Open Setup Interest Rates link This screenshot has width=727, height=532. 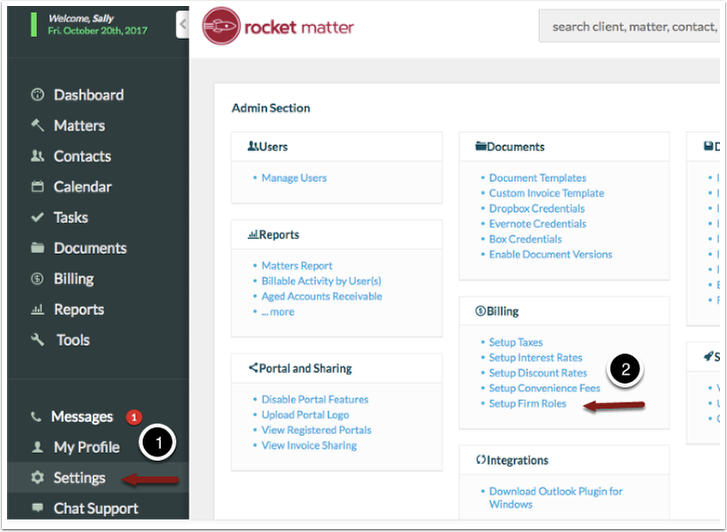point(536,357)
